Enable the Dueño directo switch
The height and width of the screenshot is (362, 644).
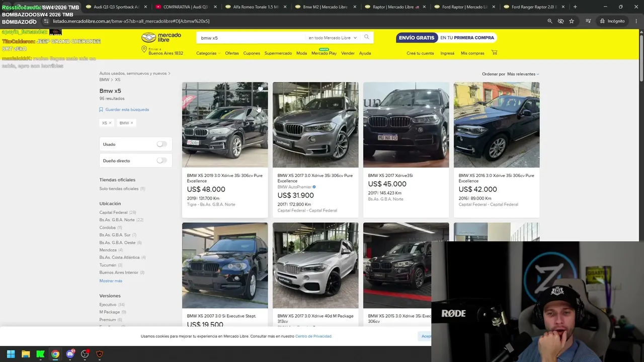(x=162, y=161)
